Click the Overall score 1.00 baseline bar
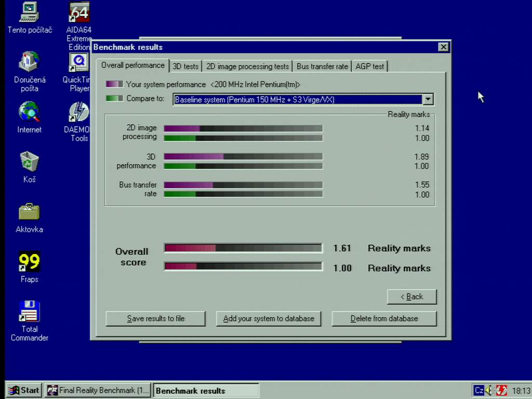532x399 pixels. coord(243,265)
